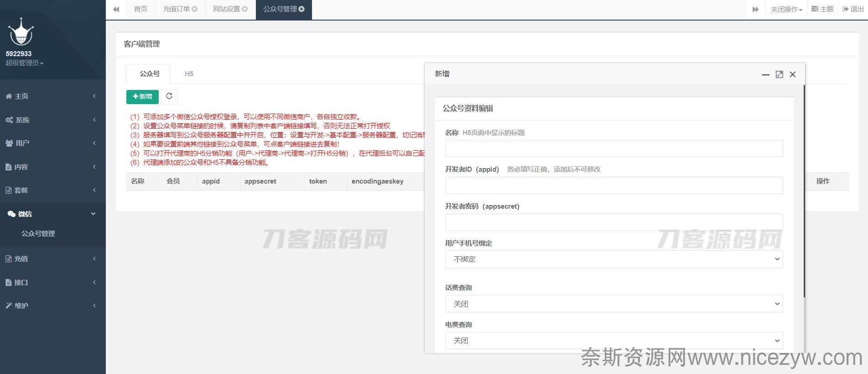Click the 接口 document icon in sidebar

(x=8, y=282)
